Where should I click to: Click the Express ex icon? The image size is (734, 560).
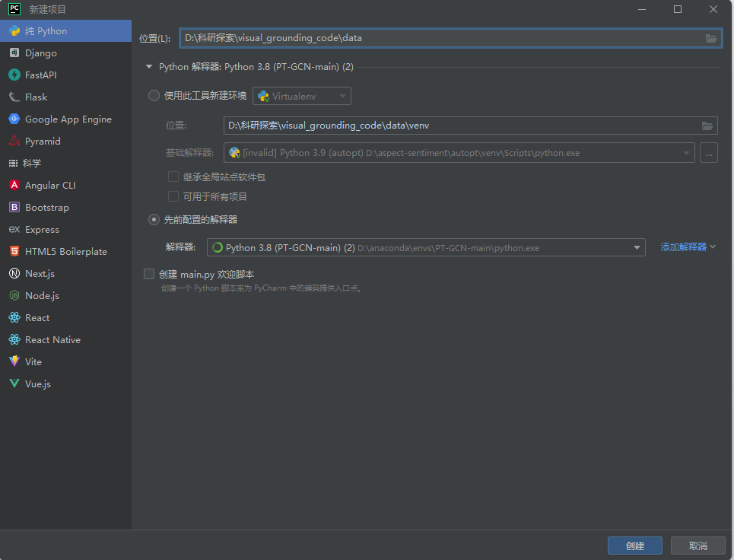(x=14, y=229)
